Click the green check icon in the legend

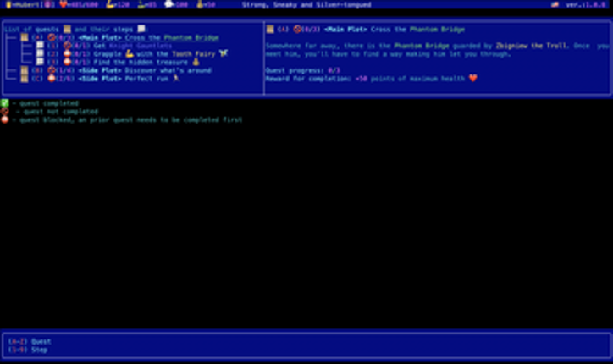[x=5, y=103]
